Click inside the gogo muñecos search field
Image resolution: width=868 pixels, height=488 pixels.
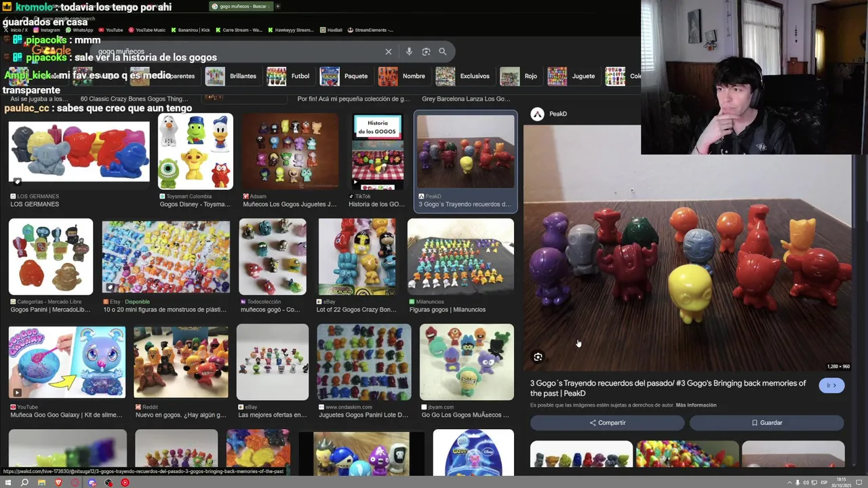tap(237, 52)
